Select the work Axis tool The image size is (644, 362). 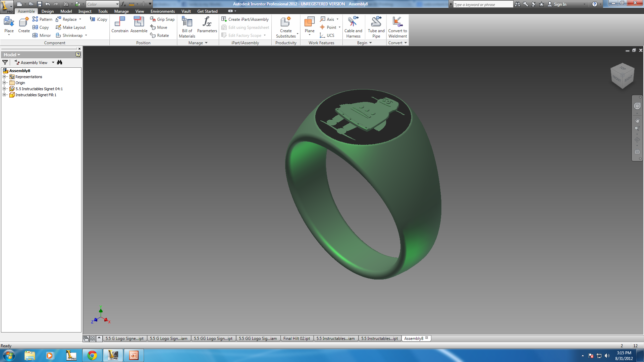coord(327,19)
